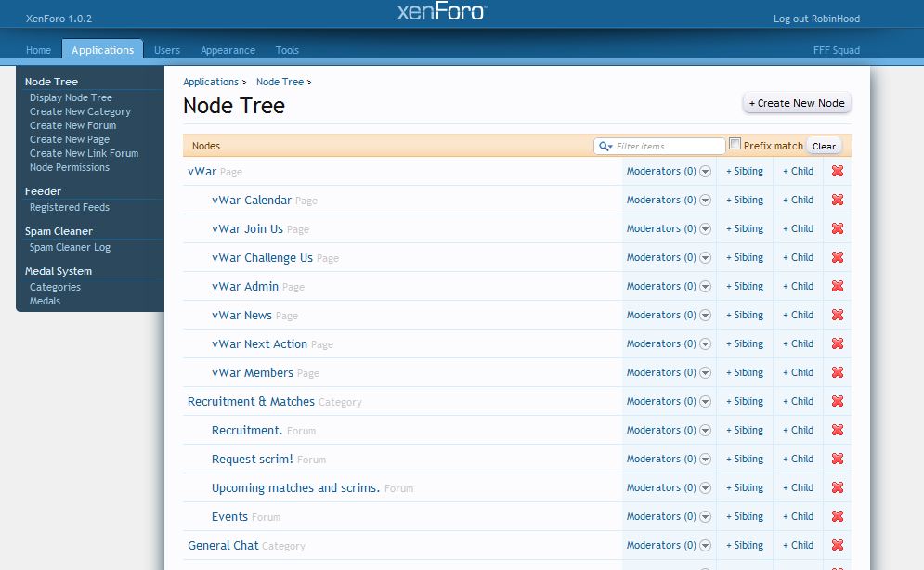This screenshot has width=924, height=570.
Task: Delete the Recruitment & Matches category
Action: (838, 401)
